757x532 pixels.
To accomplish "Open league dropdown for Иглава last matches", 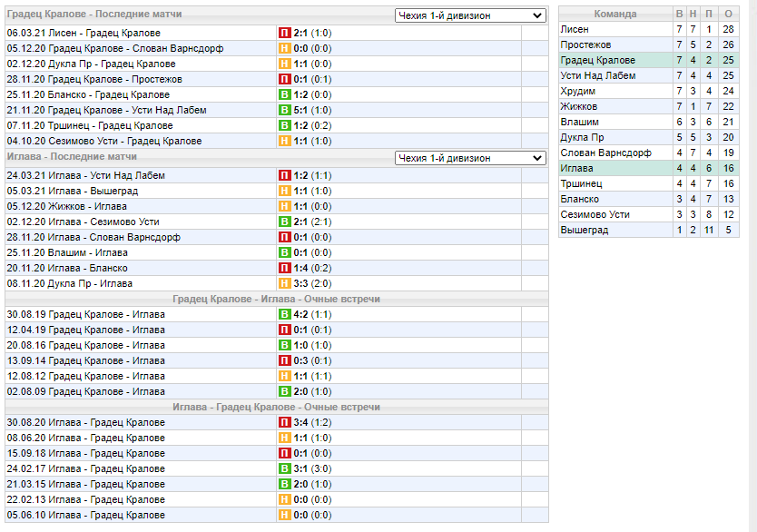I will [x=470, y=158].
